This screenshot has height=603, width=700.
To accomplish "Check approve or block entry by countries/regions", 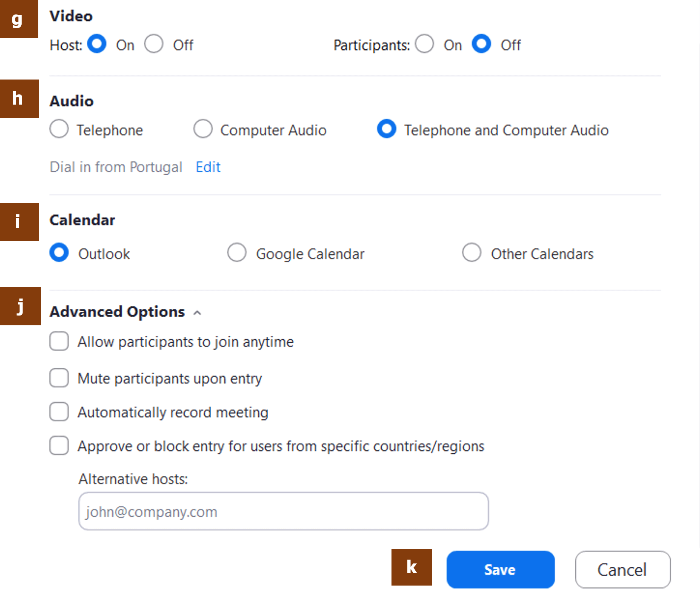I will [59, 446].
